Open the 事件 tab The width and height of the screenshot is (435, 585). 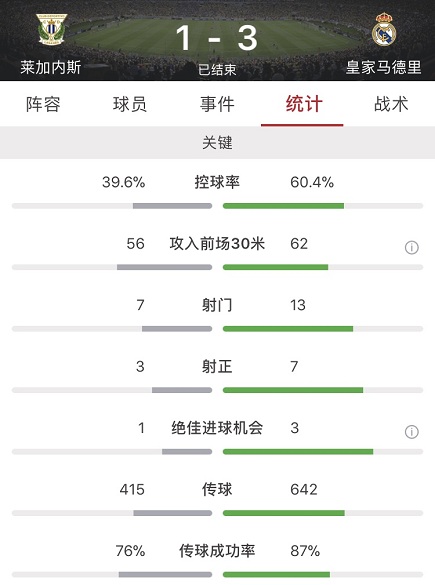pos(217,104)
